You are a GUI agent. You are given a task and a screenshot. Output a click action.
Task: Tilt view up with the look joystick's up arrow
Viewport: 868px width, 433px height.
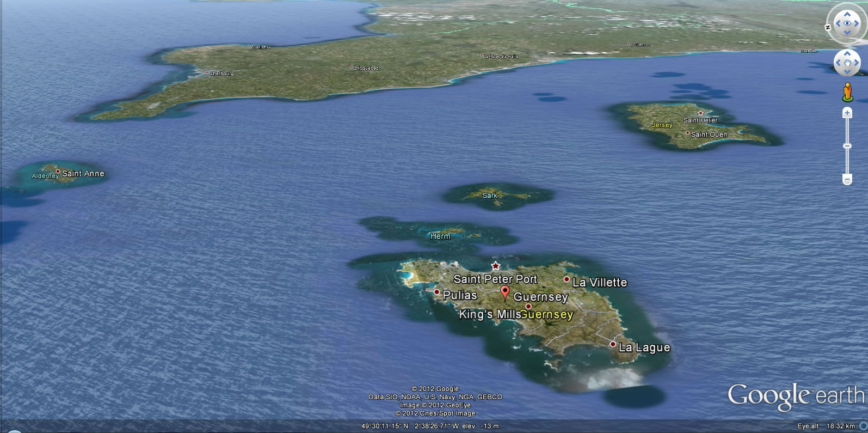[847, 14]
